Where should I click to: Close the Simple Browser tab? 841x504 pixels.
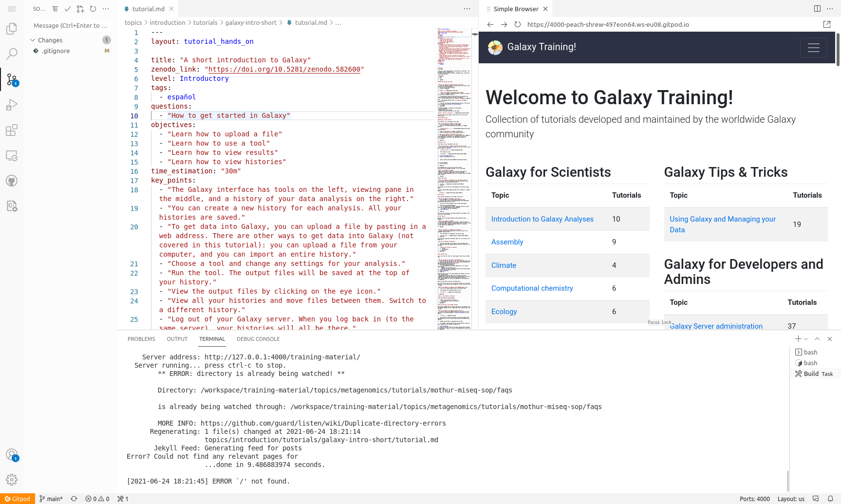pos(545,9)
